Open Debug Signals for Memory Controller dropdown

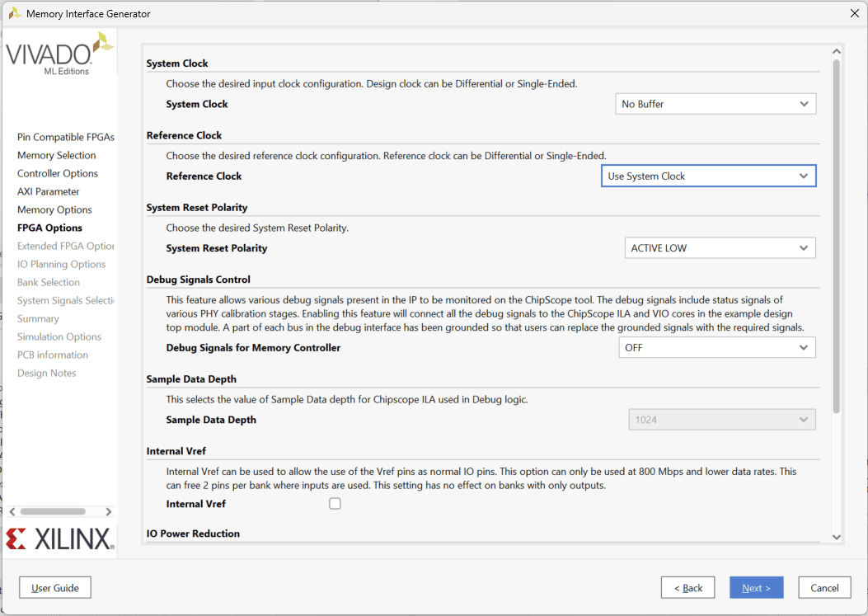point(716,348)
